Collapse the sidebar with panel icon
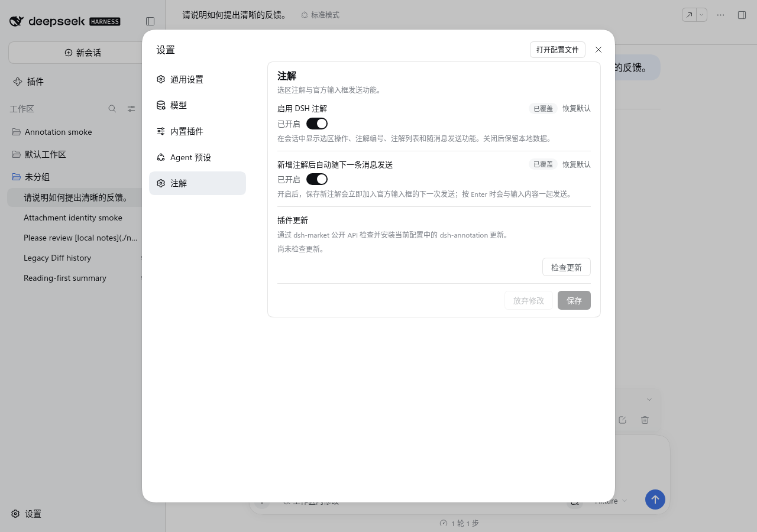The image size is (757, 532). click(x=150, y=21)
